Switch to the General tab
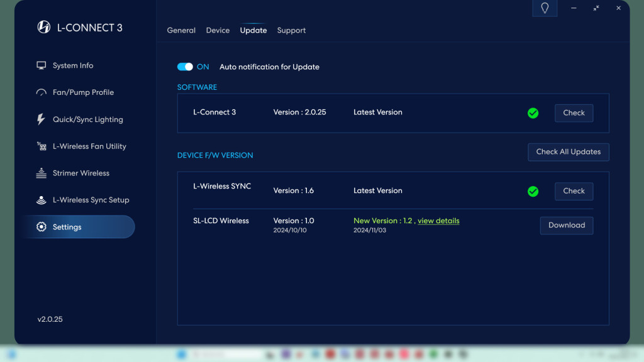This screenshot has width=644, height=362. 181,30
